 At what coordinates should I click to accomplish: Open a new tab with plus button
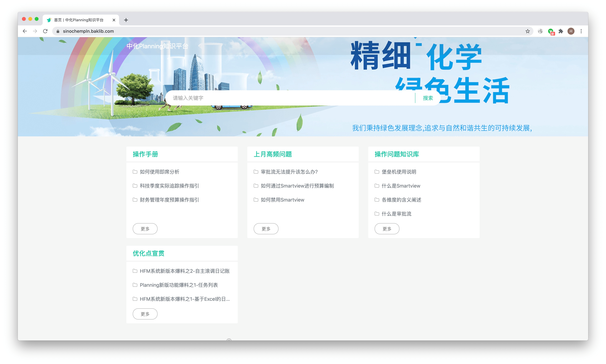click(x=126, y=20)
